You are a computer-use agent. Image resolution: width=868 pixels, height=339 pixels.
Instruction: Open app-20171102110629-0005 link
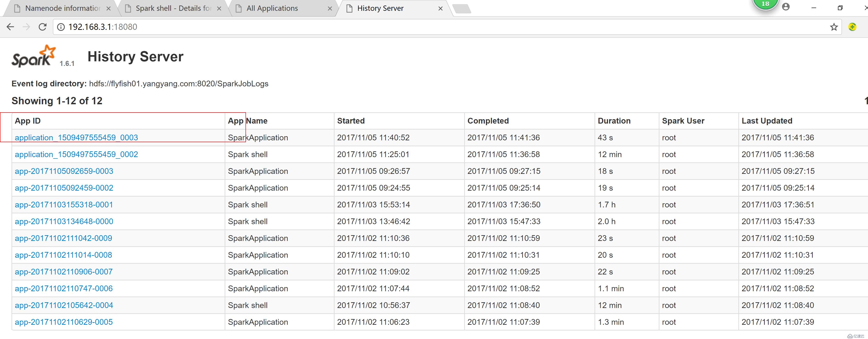(x=64, y=322)
